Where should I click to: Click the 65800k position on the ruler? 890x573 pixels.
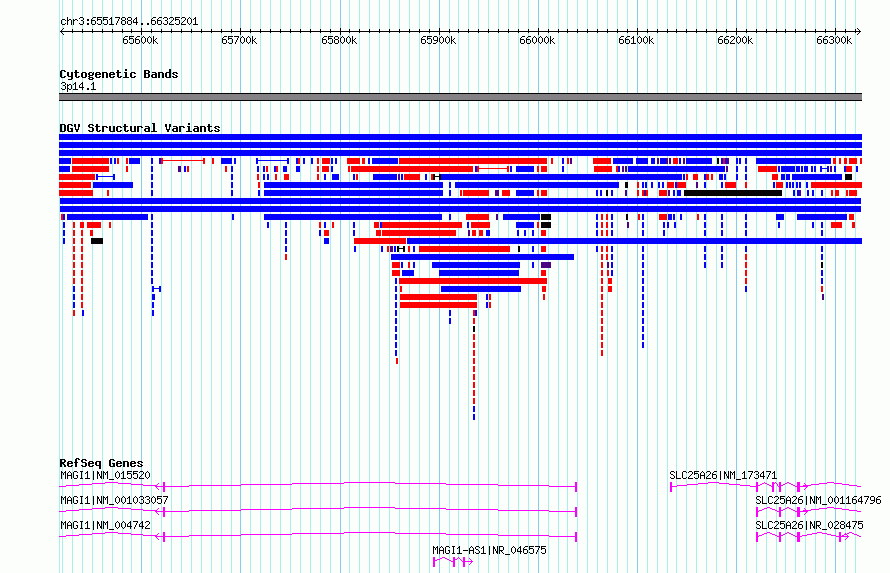(339, 40)
